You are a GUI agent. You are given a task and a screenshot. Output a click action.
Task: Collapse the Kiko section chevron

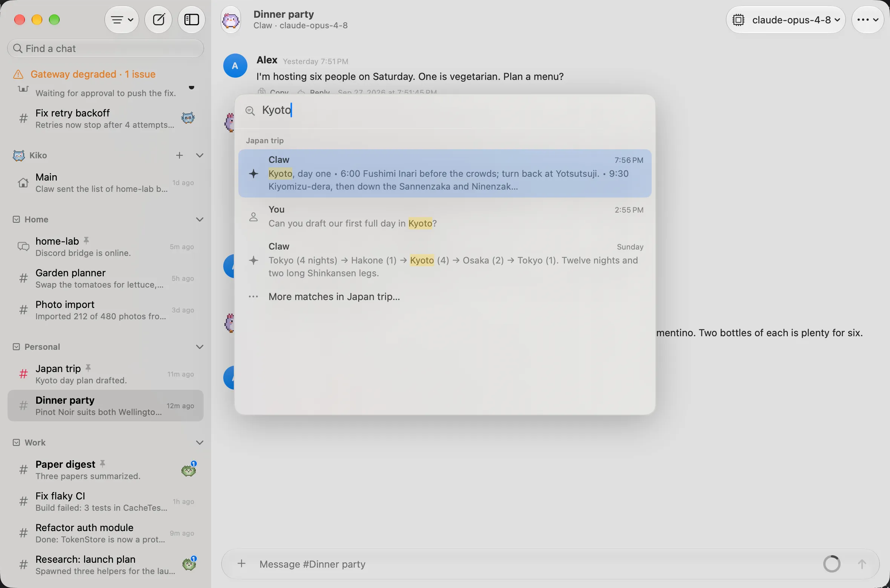pos(200,155)
